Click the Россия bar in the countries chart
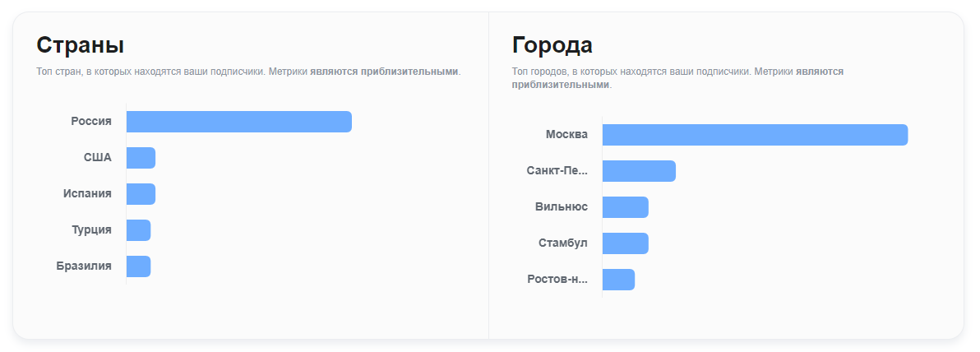The width and height of the screenshot is (980, 352). click(238, 122)
